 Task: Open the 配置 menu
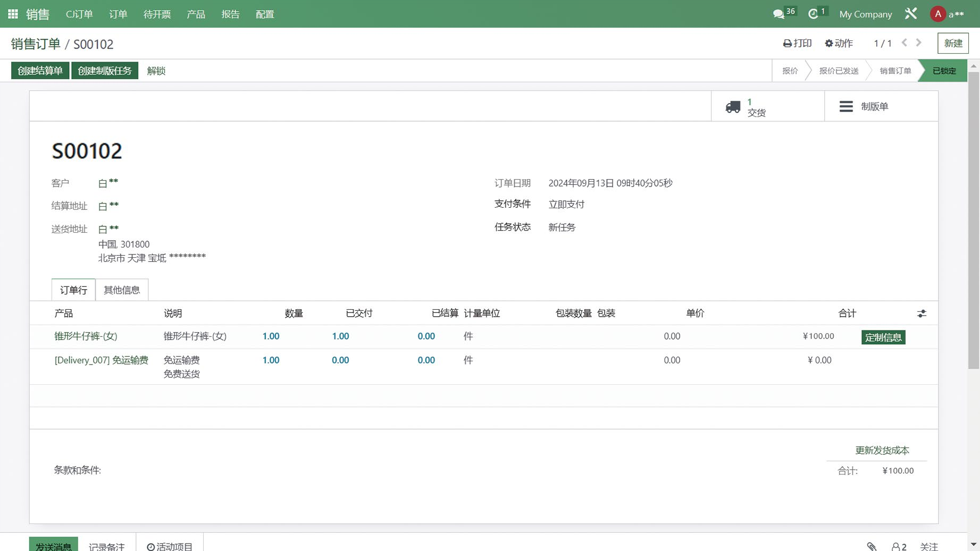coord(265,14)
